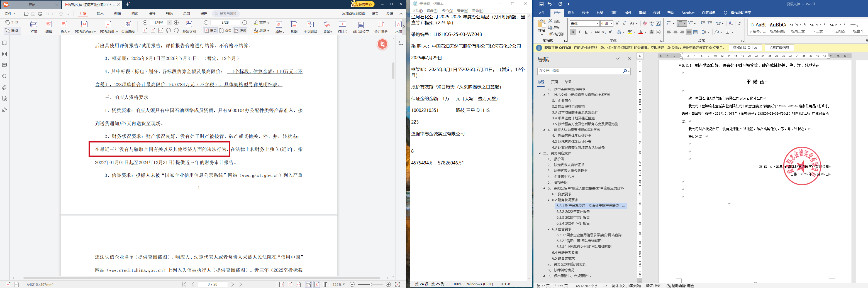The width and height of the screenshot is (868, 288).
Task: Open PDF zoom percentage dropdown
Action: coord(169,23)
